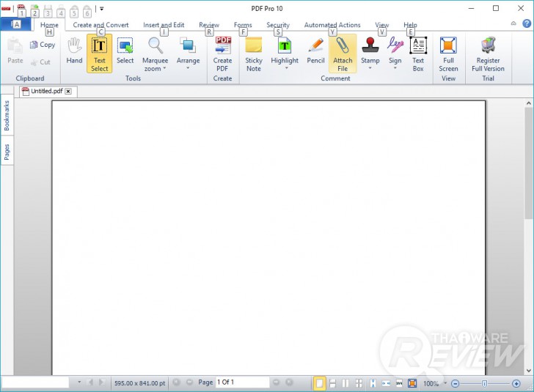The width and height of the screenshot is (534, 392).
Task: Click Register Full Version cart icon
Action: (488, 45)
